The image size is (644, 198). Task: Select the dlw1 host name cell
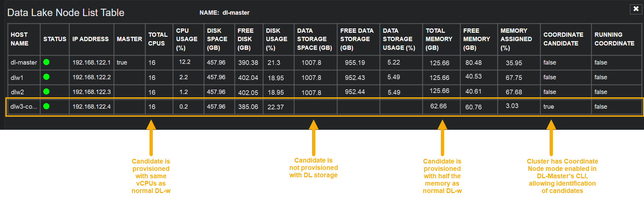pyautogui.click(x=17, y=78)
